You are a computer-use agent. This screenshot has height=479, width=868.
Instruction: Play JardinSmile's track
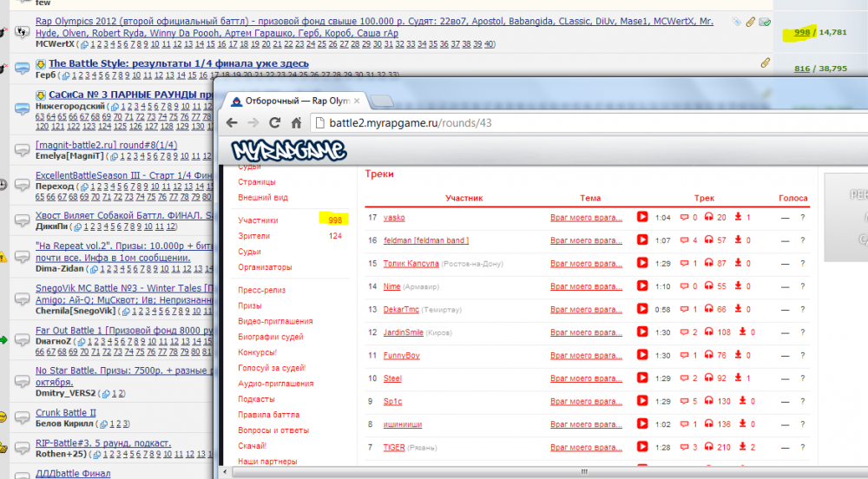point(642,331)
